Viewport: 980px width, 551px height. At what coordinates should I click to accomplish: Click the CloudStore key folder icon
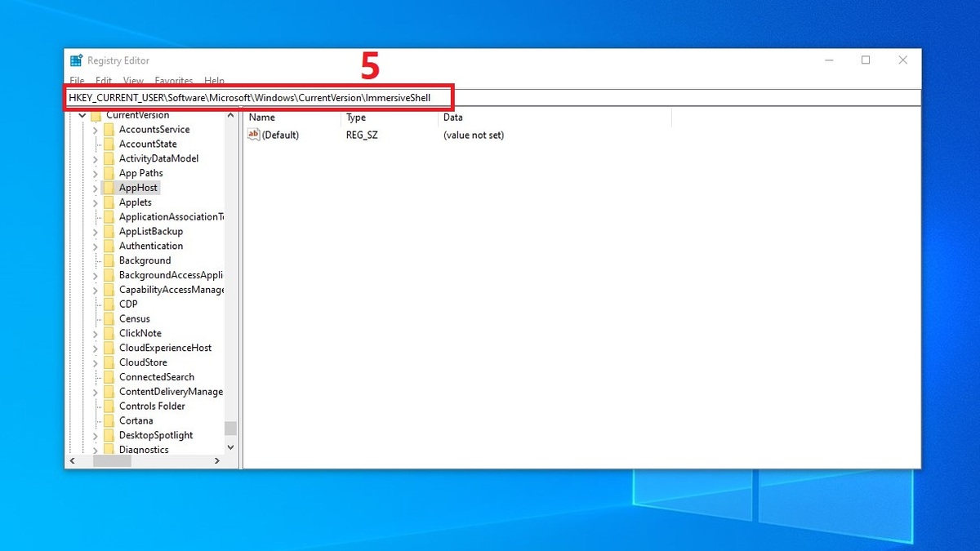[x=109, y=362]
